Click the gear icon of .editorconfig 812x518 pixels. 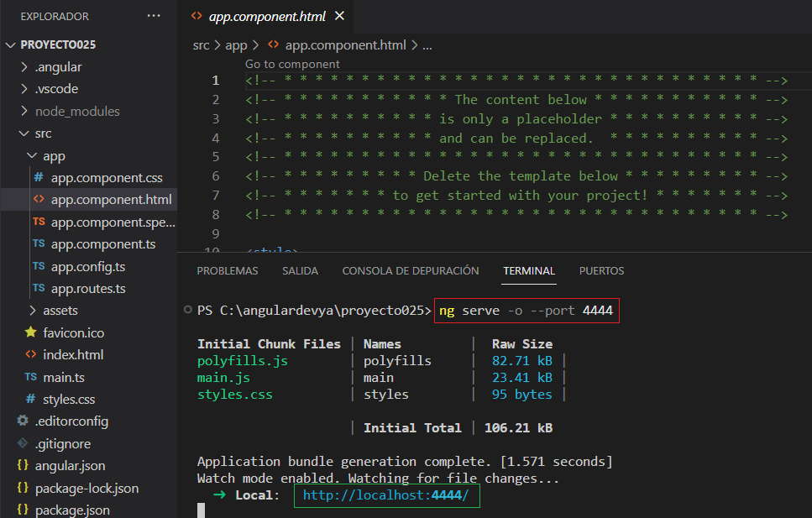coord(23,421)
